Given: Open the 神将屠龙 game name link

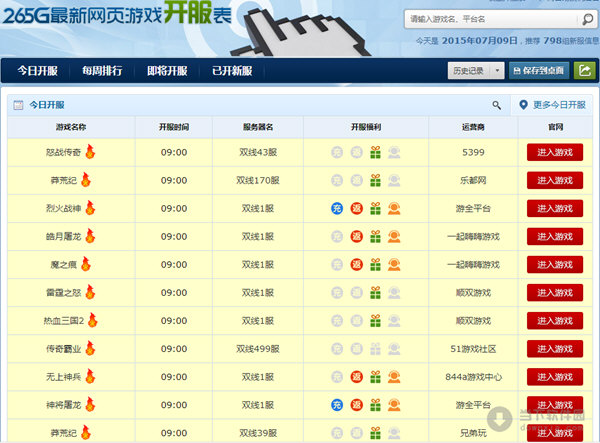Looking at the screenshot, I should [x=65, y=404].
